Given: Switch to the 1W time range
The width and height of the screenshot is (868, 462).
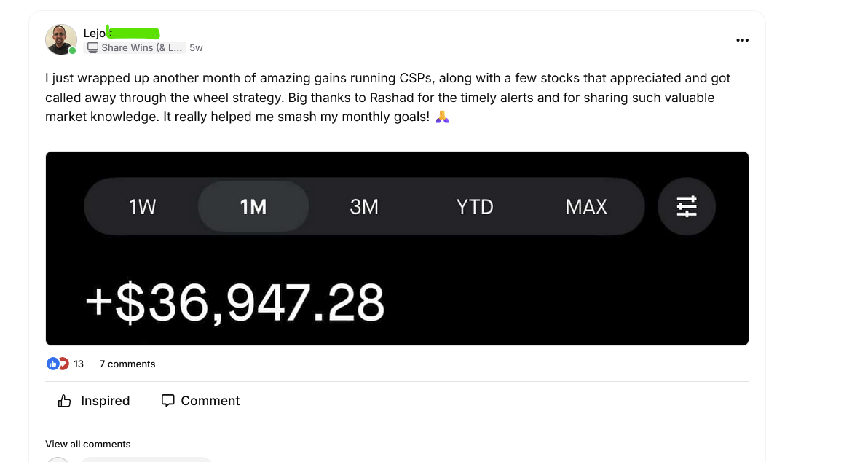Looking at the screenshot, I should [x=142, y=207].
